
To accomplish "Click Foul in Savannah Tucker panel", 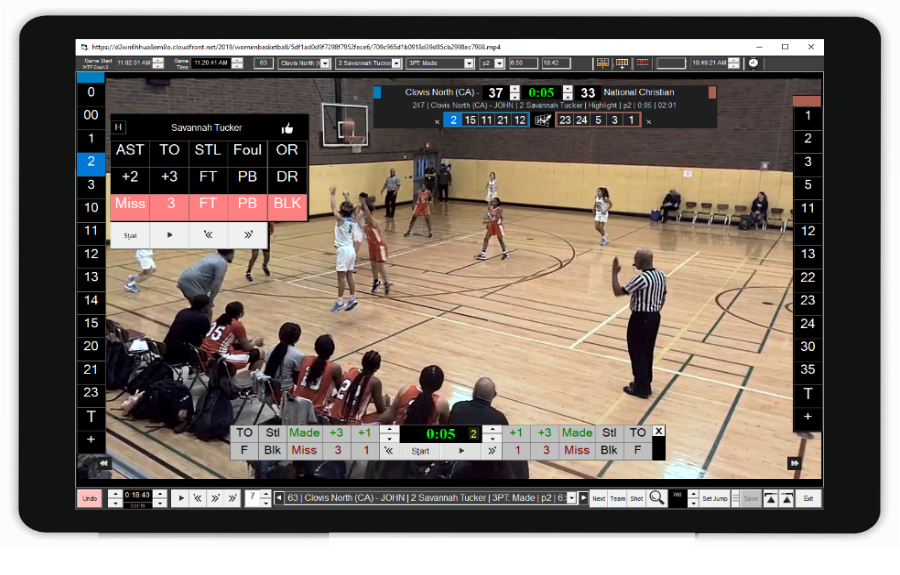I will [x=247, y=150].
